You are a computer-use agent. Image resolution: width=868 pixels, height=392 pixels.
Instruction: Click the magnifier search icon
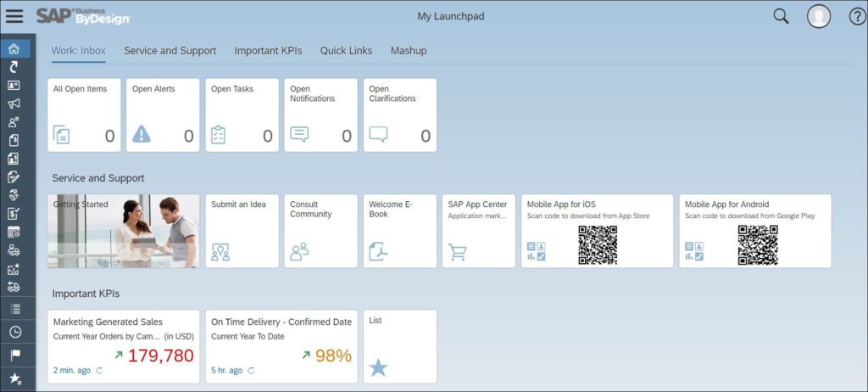point(781,17)
